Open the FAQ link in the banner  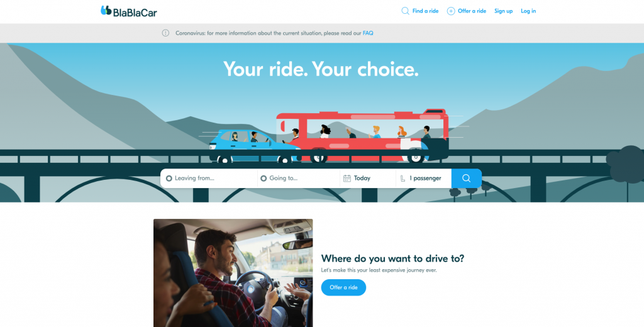click(x=368, y=33)
